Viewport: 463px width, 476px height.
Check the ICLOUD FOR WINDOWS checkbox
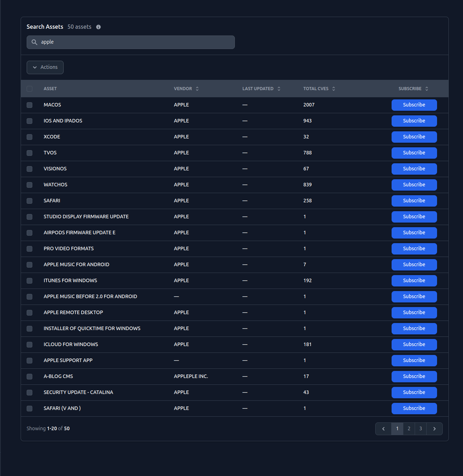[29, 345]
